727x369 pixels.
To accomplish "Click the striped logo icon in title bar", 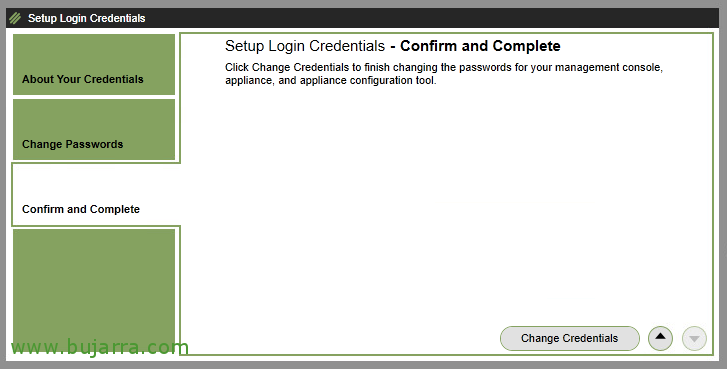I will (x=15, y=18).
